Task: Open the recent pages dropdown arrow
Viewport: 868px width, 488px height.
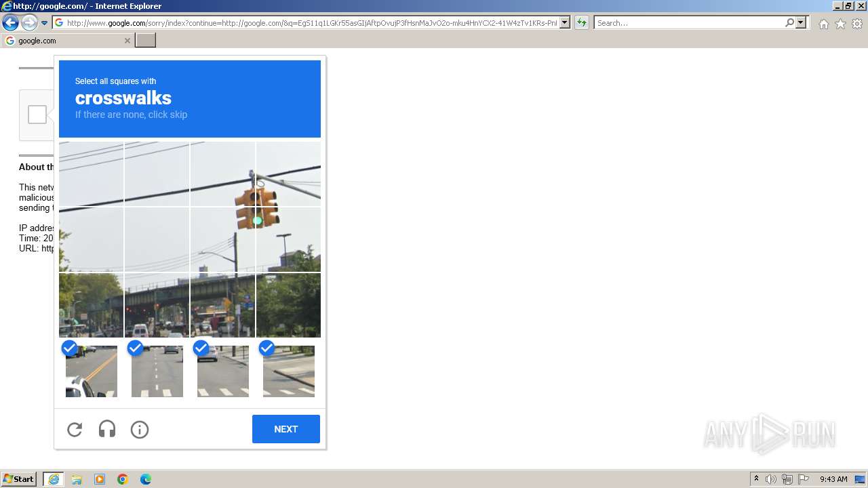Action: (x=45, y=23)
